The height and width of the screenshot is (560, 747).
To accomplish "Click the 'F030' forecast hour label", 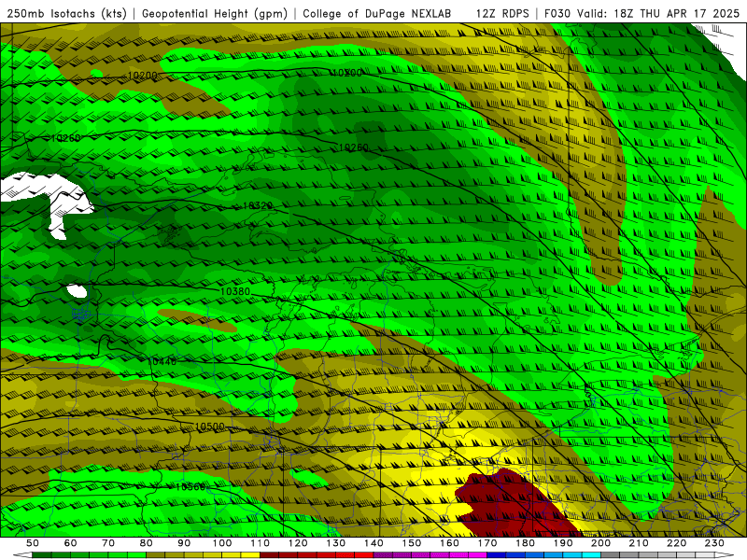I will click(x=557, y=14).
